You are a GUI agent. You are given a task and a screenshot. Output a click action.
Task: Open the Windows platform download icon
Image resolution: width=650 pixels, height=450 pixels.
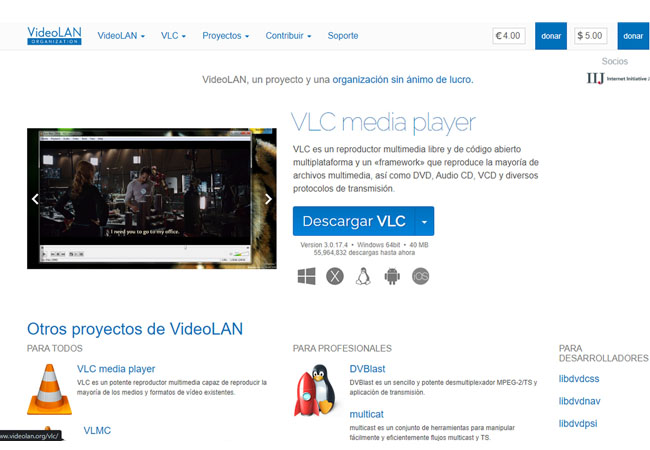306,276
